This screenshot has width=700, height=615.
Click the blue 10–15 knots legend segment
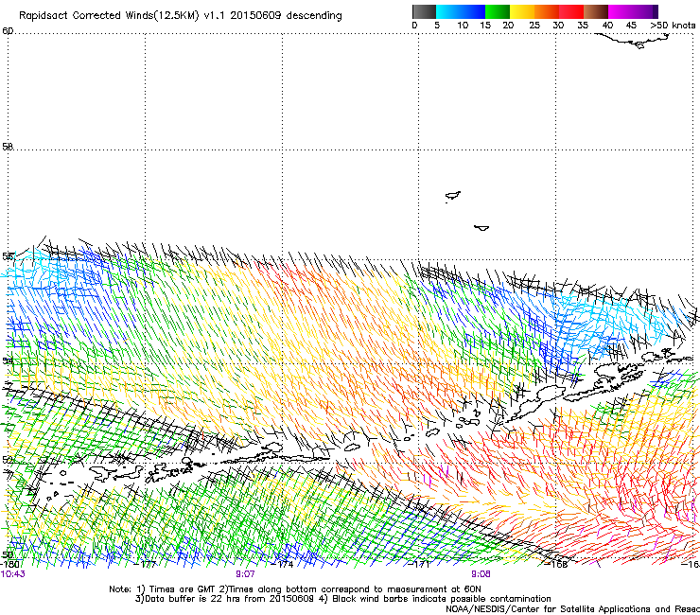473,11
